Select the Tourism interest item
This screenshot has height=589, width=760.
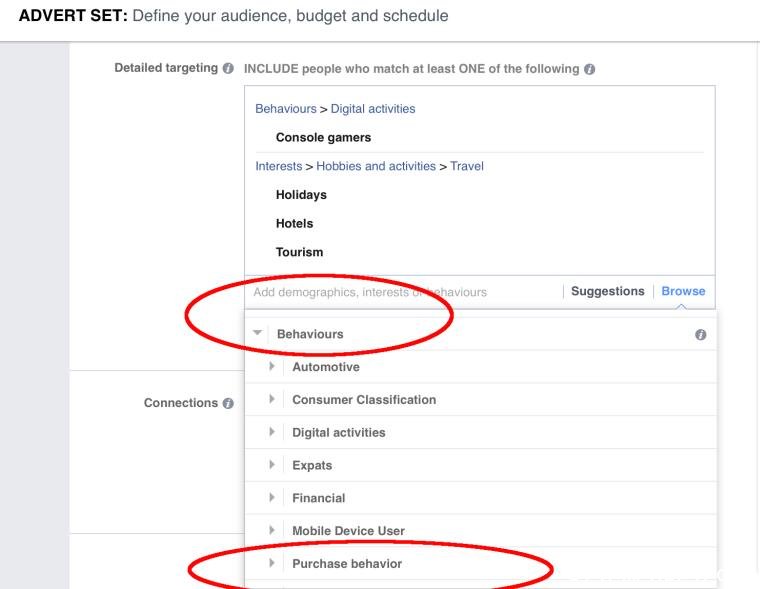[300, 252]
